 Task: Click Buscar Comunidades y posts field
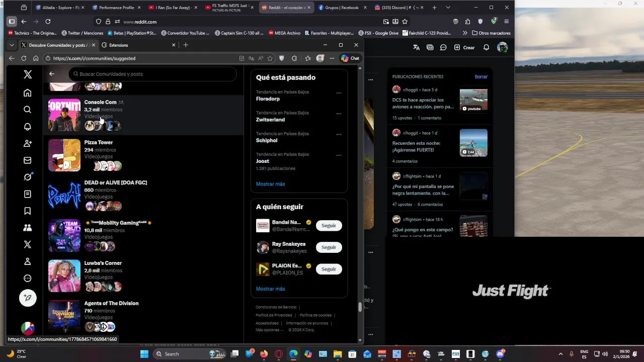click(152, 74)
